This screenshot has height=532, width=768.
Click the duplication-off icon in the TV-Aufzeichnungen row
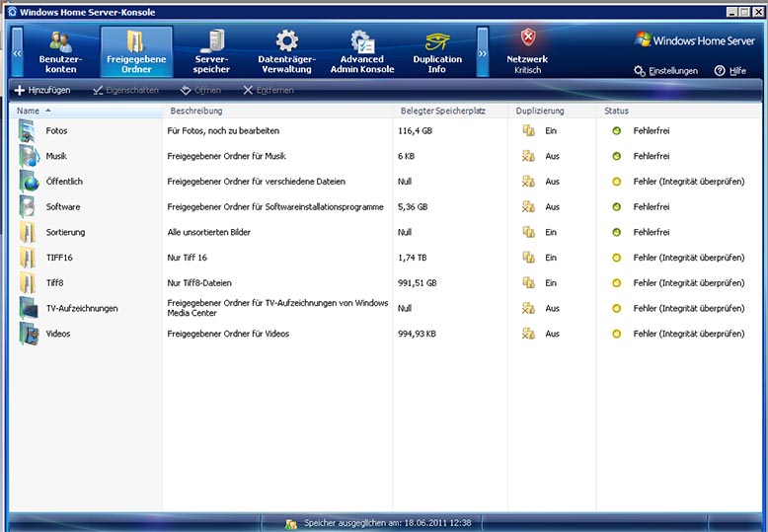pyautogui.click(x=528, y=308)
